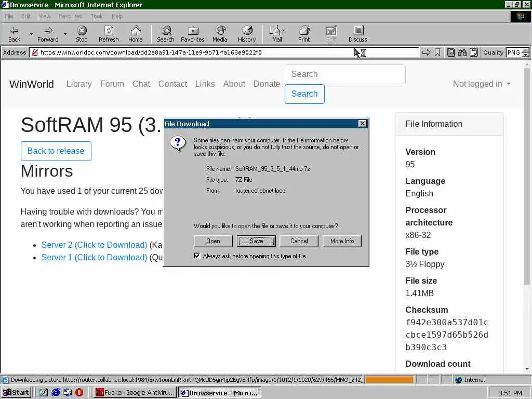
Task: Click the Mail toolbar icon
Action: tap(274, 30)
